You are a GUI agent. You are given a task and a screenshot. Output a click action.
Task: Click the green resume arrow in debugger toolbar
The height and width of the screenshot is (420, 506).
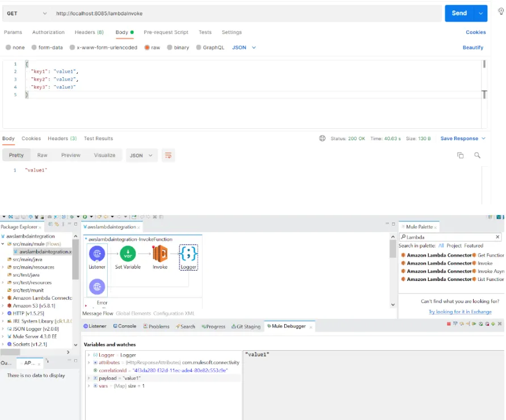[474, 324]
